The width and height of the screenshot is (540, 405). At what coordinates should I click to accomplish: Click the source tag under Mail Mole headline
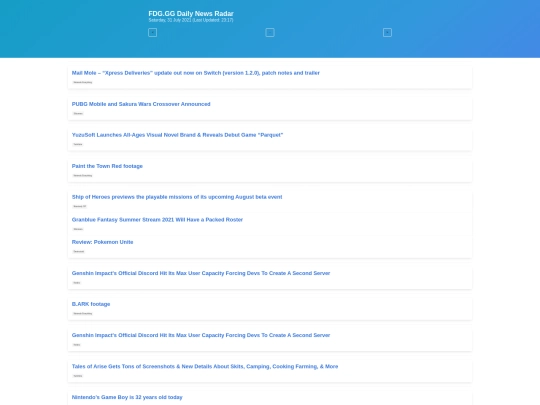click(83, 82)
